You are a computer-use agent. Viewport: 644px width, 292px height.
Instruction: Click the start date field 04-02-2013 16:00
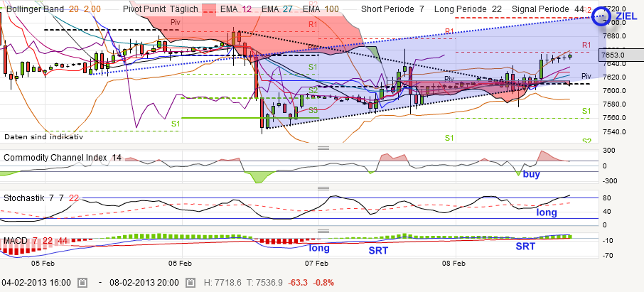click(36, 283)
